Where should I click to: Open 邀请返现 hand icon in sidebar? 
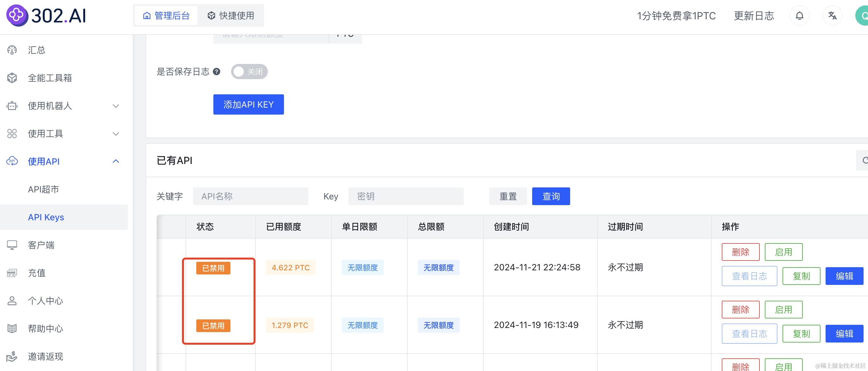(12, 356)
